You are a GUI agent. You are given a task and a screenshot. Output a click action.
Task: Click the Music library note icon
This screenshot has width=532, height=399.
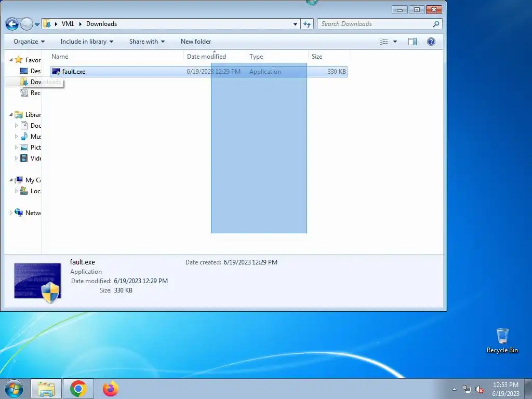click(x=24, y=137)
